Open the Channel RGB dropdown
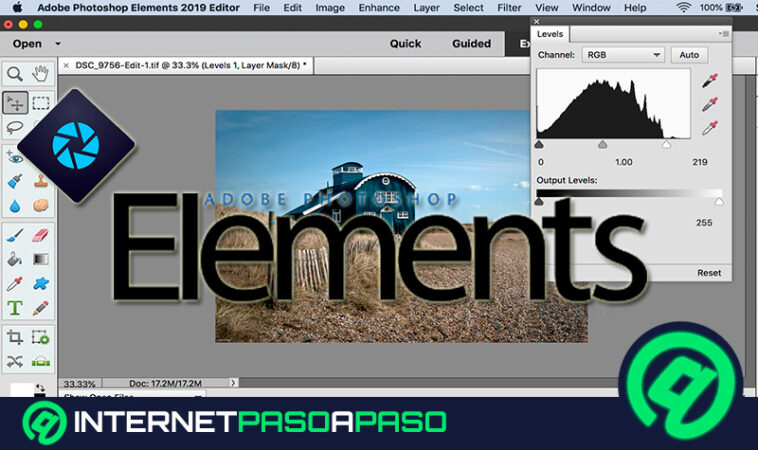This screenshot has height=450, width=758. pyautogui.click(x=623, y=55)
